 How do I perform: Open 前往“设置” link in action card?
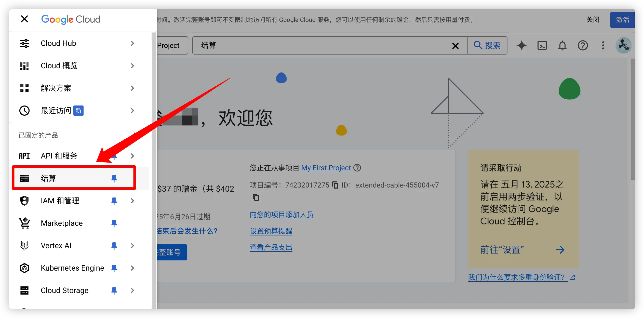(x=502, y=250)
